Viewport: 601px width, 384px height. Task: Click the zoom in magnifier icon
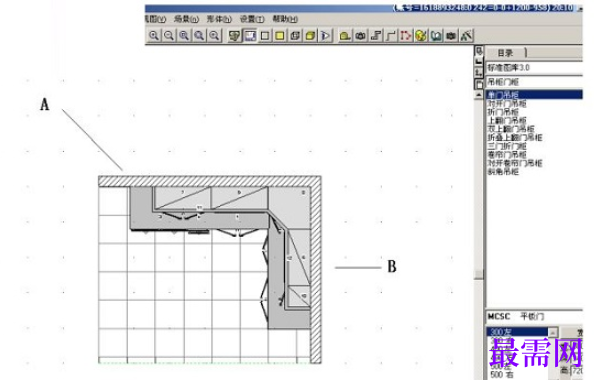click(154, 36)
